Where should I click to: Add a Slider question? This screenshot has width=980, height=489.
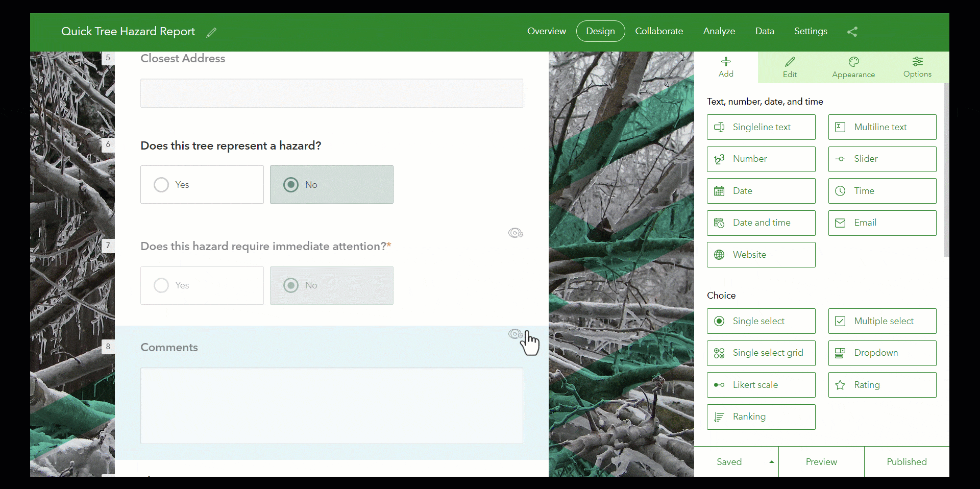click(x=882, y=159)
